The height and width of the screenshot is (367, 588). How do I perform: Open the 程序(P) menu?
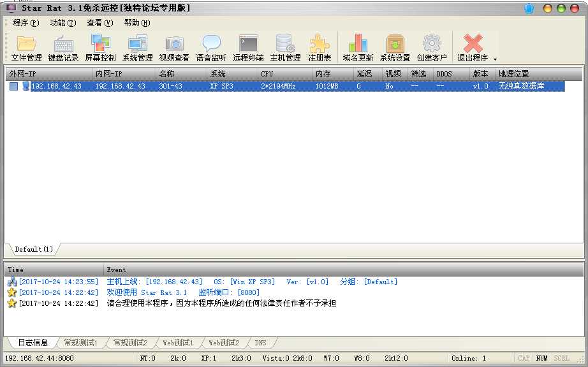26,23
